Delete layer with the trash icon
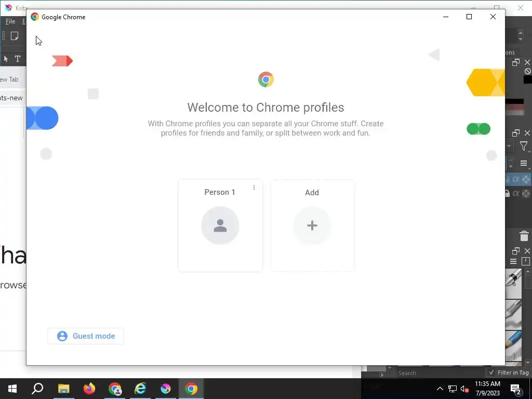Screen dimensions: 532x399 (524, 236)
